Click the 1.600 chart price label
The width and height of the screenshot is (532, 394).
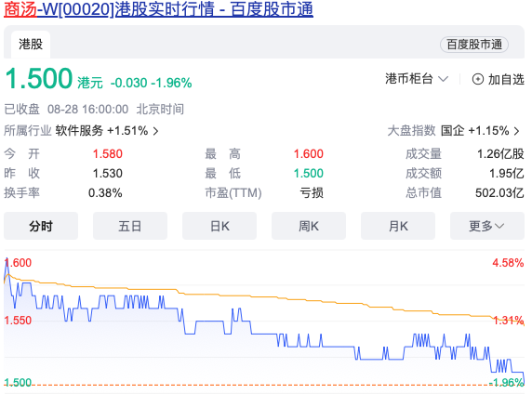[18, 263]
